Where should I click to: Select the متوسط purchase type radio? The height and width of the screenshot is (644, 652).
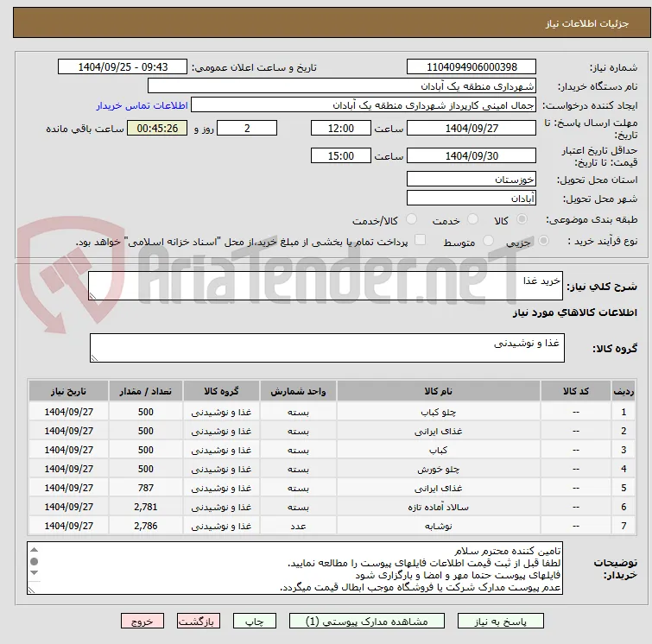[488, 241]
